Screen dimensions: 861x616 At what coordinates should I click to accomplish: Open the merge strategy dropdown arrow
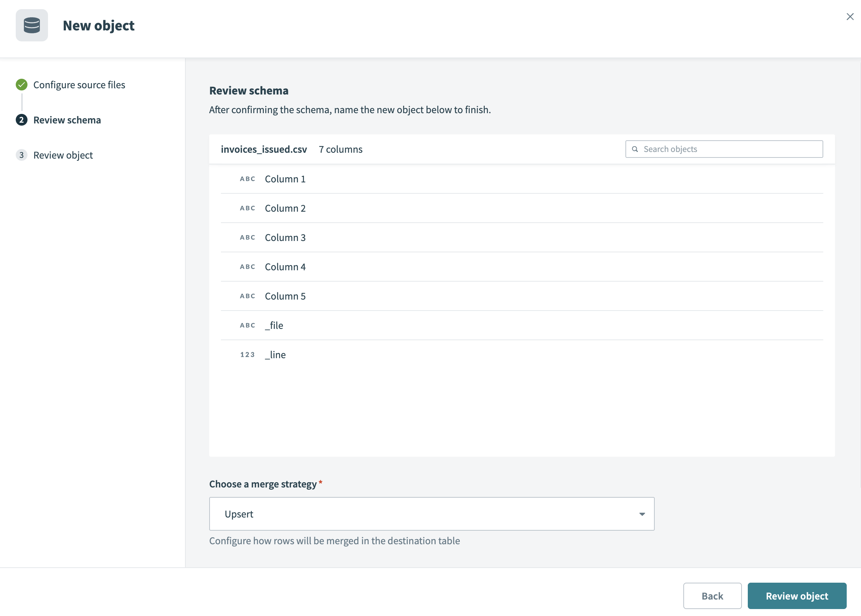click(642, 514)
